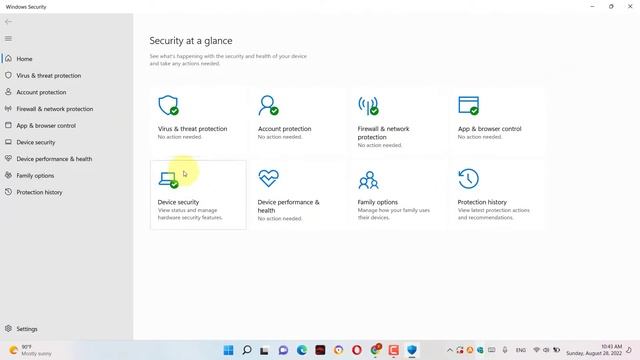
Task: Click the ENG language indicator
Action: point(520,350)
